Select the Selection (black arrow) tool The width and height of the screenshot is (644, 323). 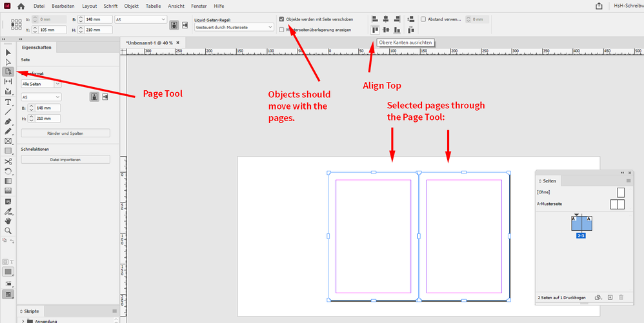pyautogui.click(x=8, y=52)
